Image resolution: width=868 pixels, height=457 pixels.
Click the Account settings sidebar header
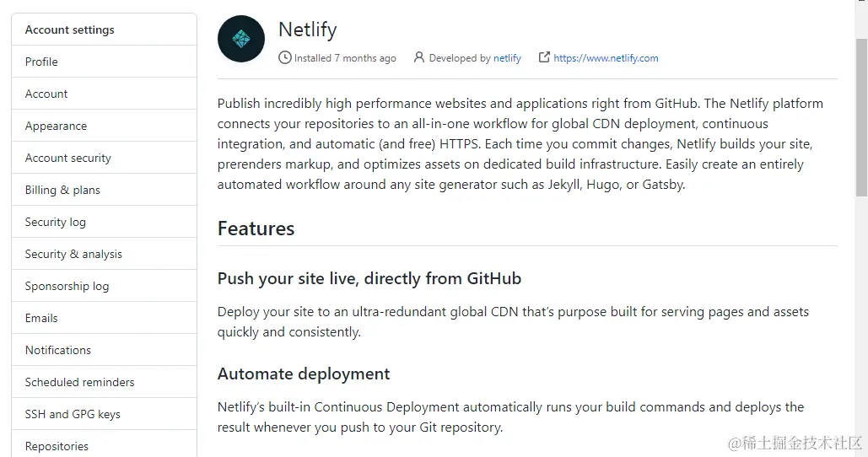[x=104, y=30]
